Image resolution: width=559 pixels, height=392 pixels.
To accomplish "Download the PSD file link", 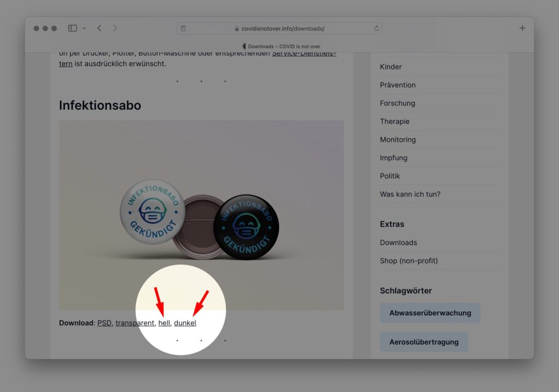I will coord(104,323).
